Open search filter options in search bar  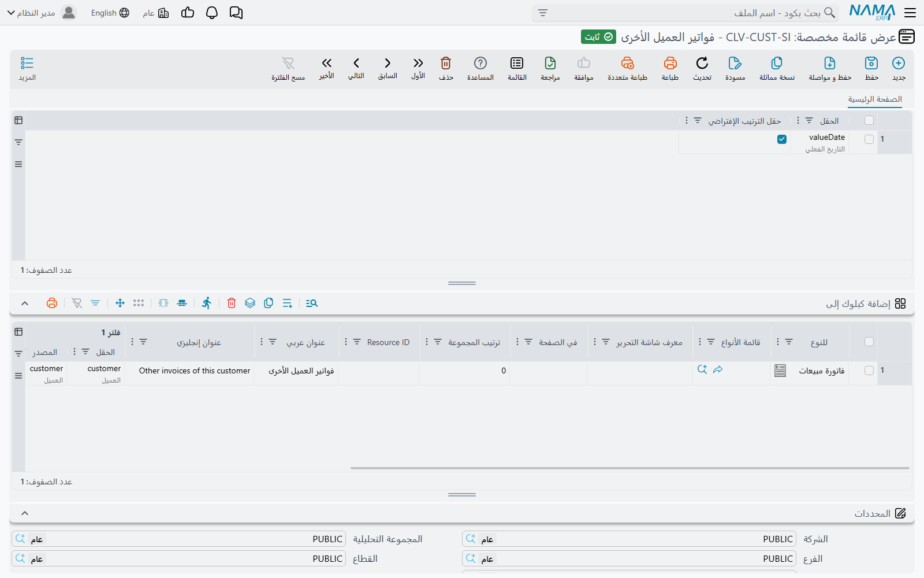click(543, 13)
